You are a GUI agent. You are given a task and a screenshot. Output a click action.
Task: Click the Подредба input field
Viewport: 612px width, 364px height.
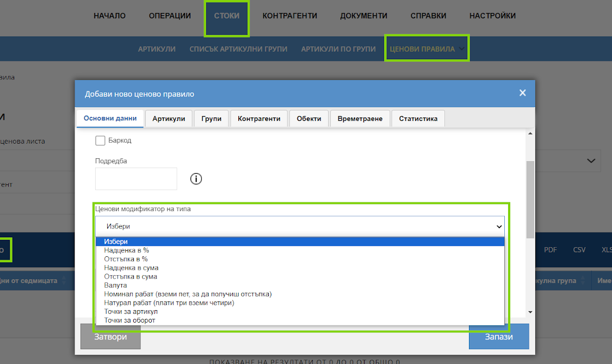pyautogui.click(x=136, y=179)
